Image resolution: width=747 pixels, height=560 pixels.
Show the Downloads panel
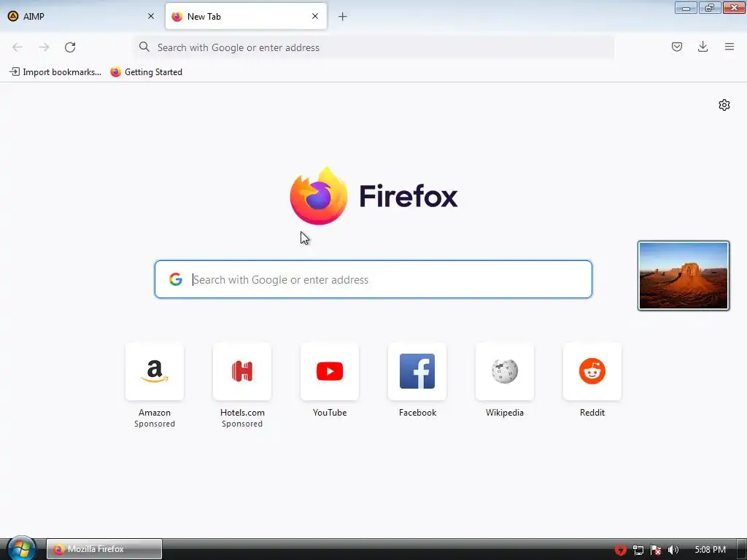tap(703, 47)
